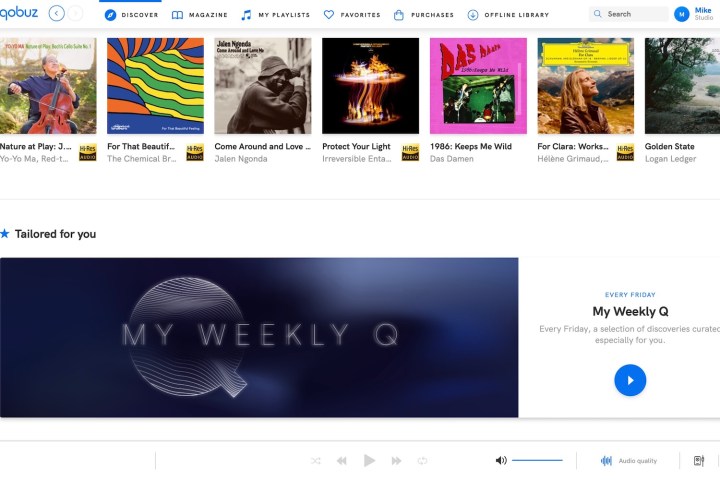The height and width of the screenshot is (480, 720).
Task: Click the Offline Library download icon
Action: [472, 15]
